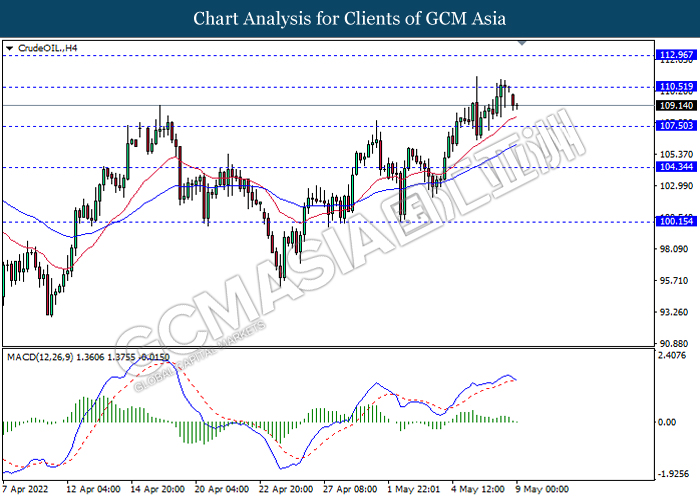Click the 1 May 22:01 time label
The height and width of the screenshot is (500, 700).
coord(414,489)
